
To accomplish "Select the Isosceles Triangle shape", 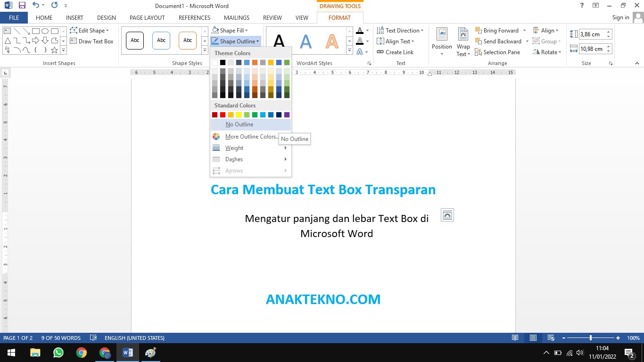I will point(8,41).
